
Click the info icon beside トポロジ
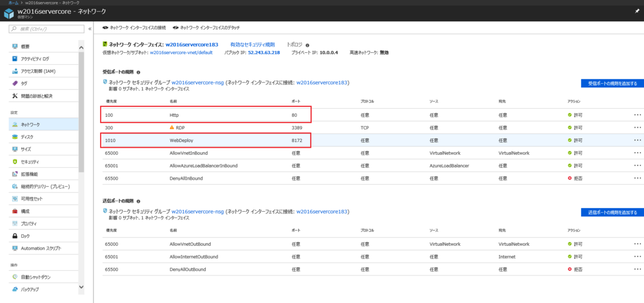(x=308, y=45)
